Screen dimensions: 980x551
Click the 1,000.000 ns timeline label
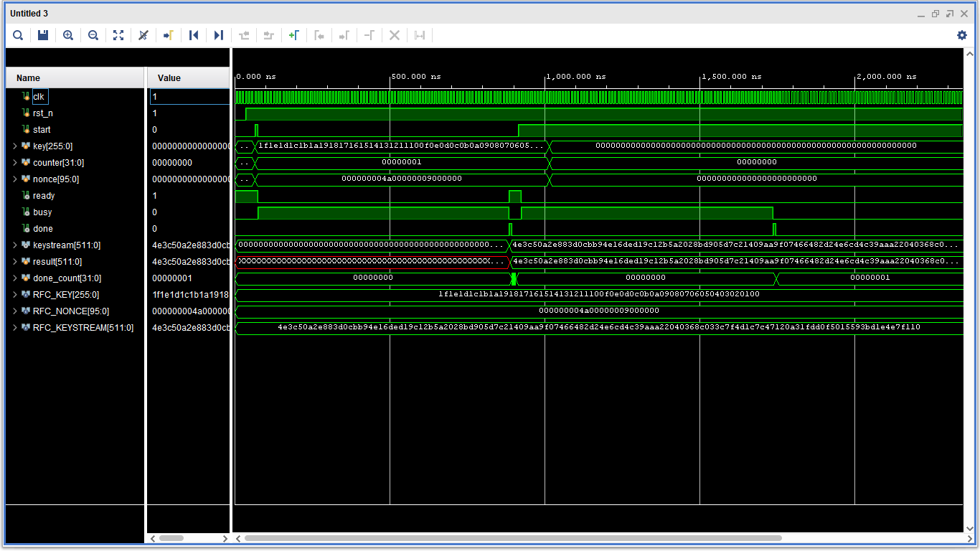[576, 76]
